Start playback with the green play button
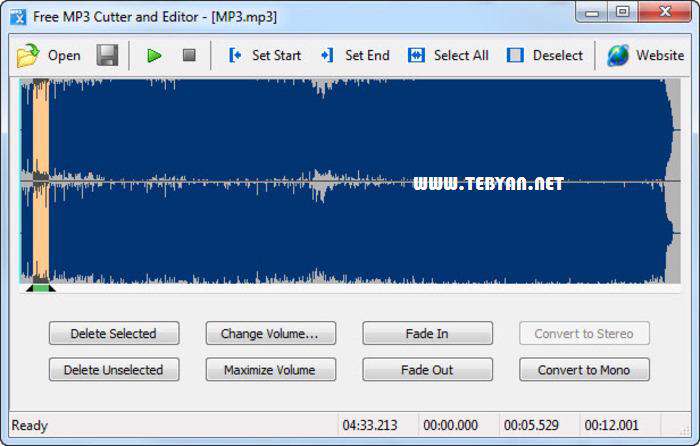This screenshot has height=446, width=700. click(x=154, y=56)
